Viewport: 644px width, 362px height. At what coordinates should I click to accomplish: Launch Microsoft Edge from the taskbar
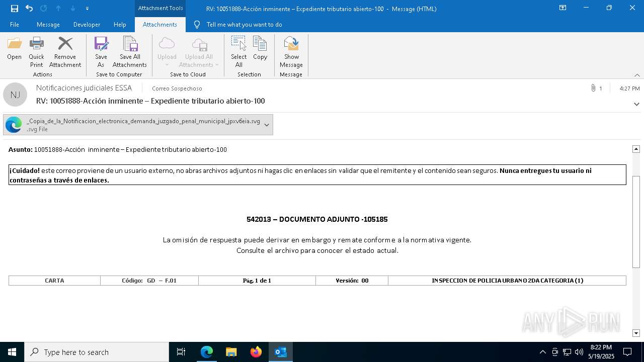coord(207,352)
